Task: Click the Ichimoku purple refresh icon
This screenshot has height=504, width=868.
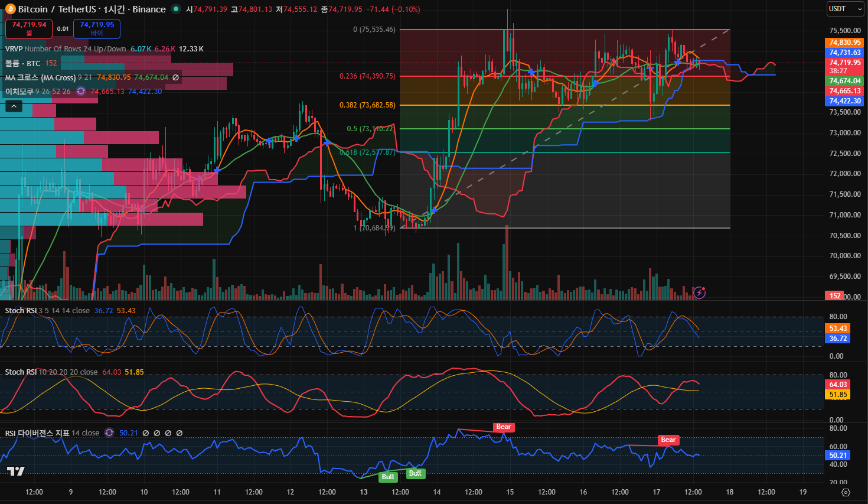Action: [x=81, y=92]
